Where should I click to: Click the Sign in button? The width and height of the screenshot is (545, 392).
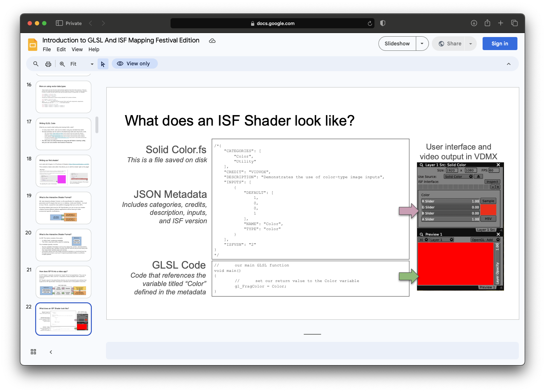point(500,44)
